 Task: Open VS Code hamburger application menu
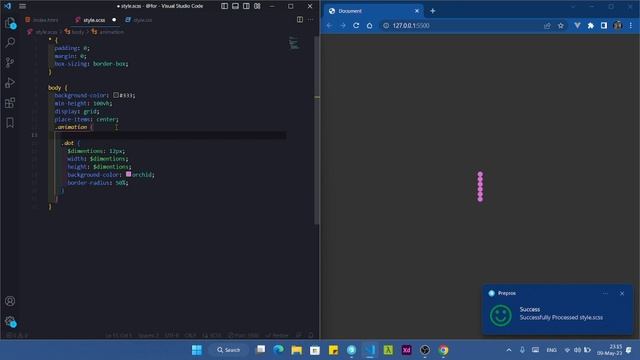pyautogui.click(x=22, y=6)
